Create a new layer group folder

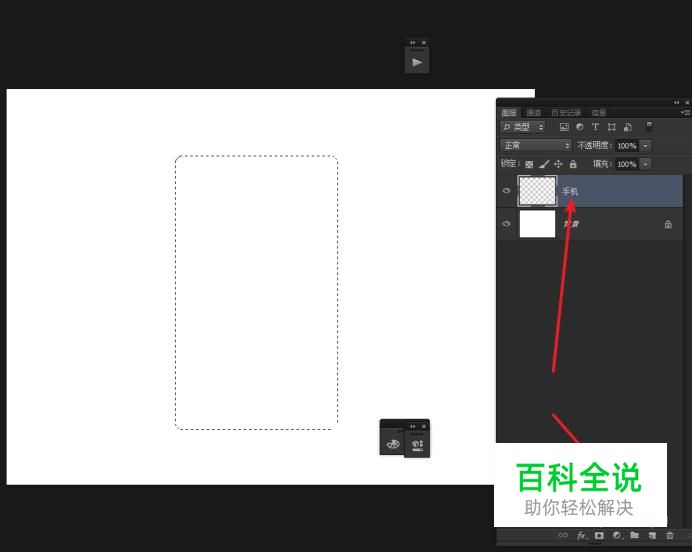[x=635, y=535]
